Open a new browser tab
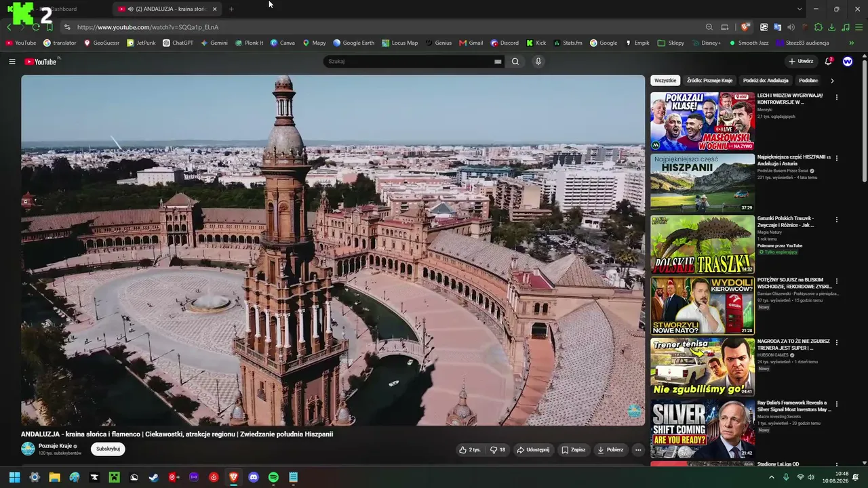Viewport: 868px width, 488px height. pos(231,9)
